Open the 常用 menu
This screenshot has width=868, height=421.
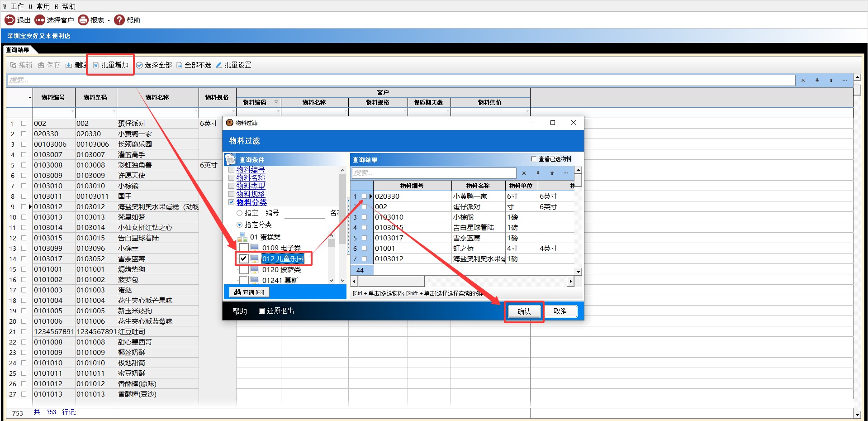pos(39,6)
